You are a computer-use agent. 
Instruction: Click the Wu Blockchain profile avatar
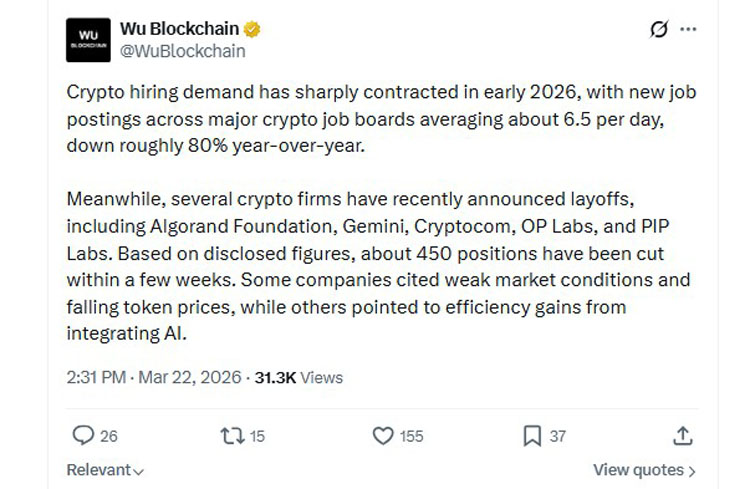click(x=88, y=39)
